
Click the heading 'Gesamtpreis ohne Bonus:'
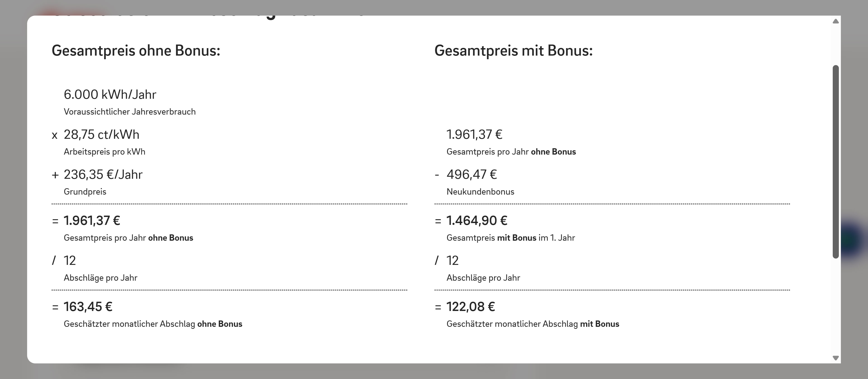(x=136, y=51)
